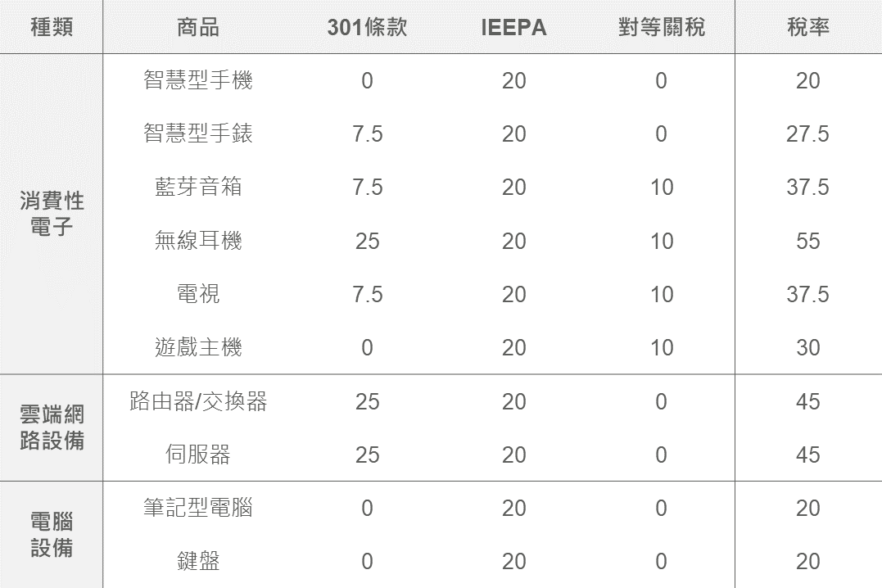The width and height of the screenshot is (882, 588).
Task: Click the 路由器/交換器 product cell
Action: tap(198, 401)
